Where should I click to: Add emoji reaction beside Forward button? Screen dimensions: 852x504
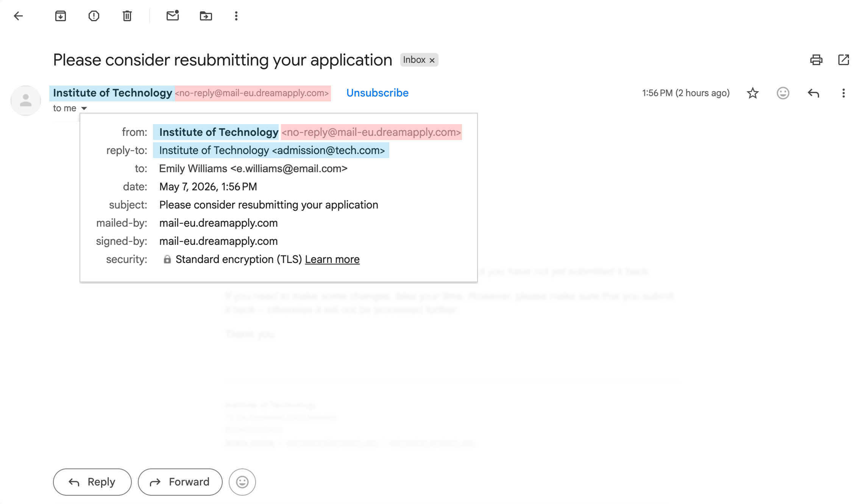point(242,482)
